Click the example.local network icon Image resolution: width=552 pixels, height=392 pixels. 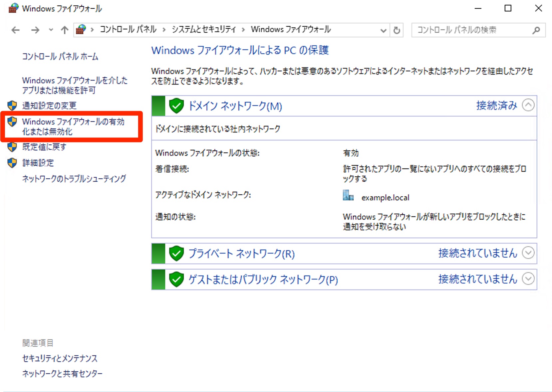click(348, 195)
